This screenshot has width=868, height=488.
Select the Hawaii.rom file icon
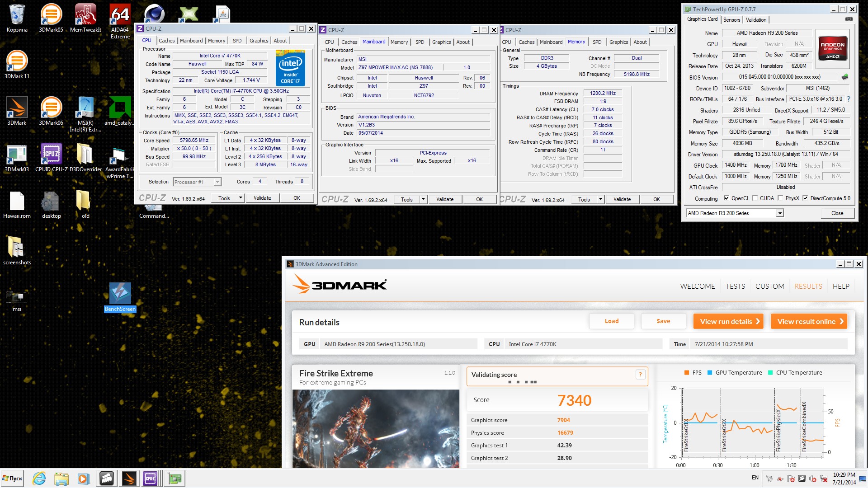[x=17, y=204]
